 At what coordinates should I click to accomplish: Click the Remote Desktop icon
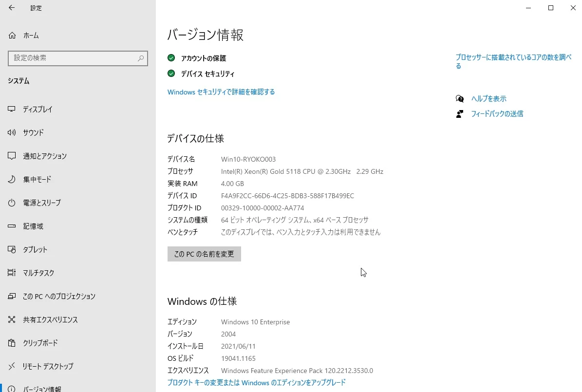coord(12,366)
